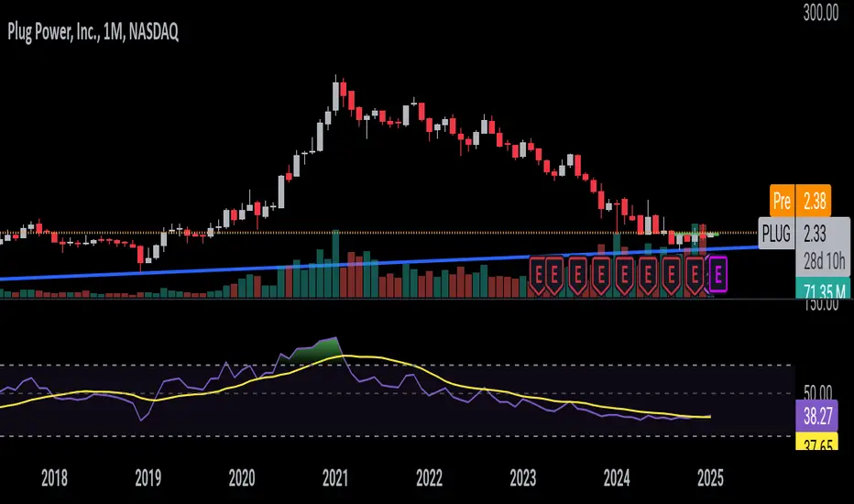The image size is (854, 504).
Task: Select the orange Pre 2.38 premarket price label
Action: pos(800,201)
